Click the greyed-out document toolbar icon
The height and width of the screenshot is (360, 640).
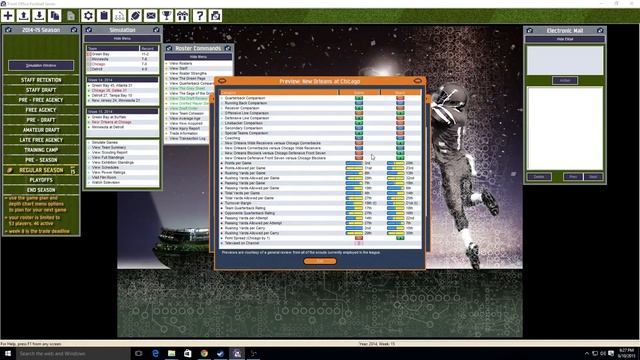point(71,16)
